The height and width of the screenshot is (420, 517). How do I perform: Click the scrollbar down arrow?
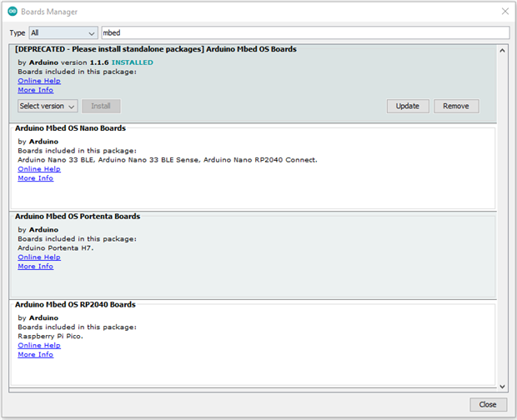tap(502, 387)
